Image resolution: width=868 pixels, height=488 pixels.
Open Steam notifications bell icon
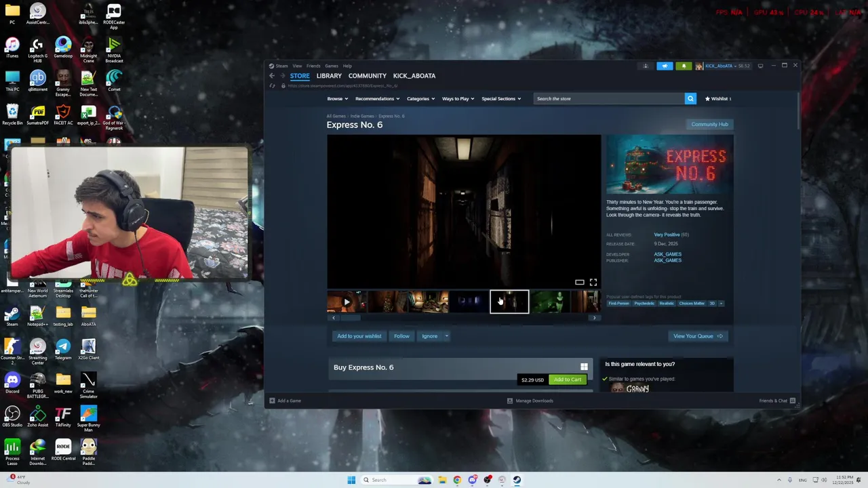tap(683, 66)
